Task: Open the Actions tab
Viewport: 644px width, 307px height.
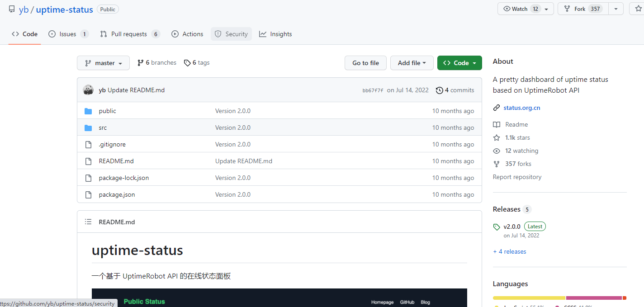Action: pyautogui.click(x=187, y=34)
